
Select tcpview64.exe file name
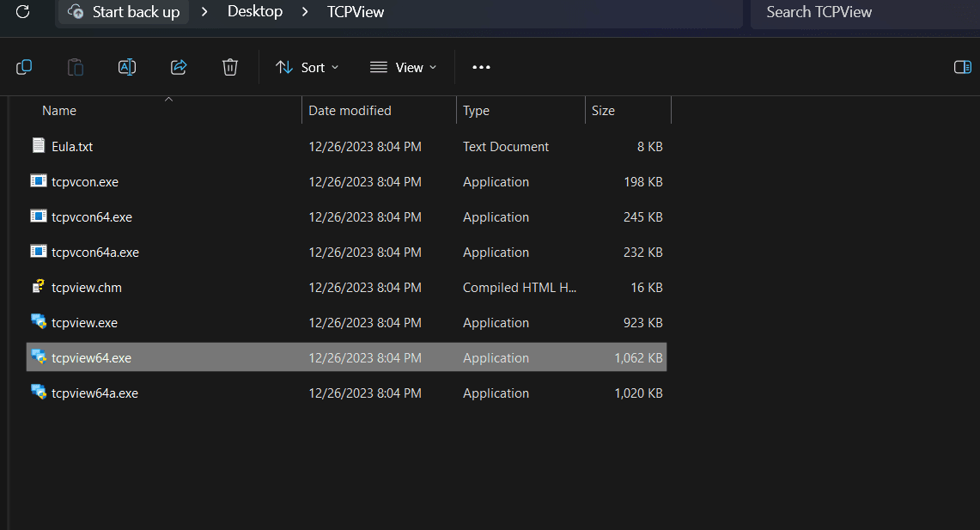[x=91, y=358]
